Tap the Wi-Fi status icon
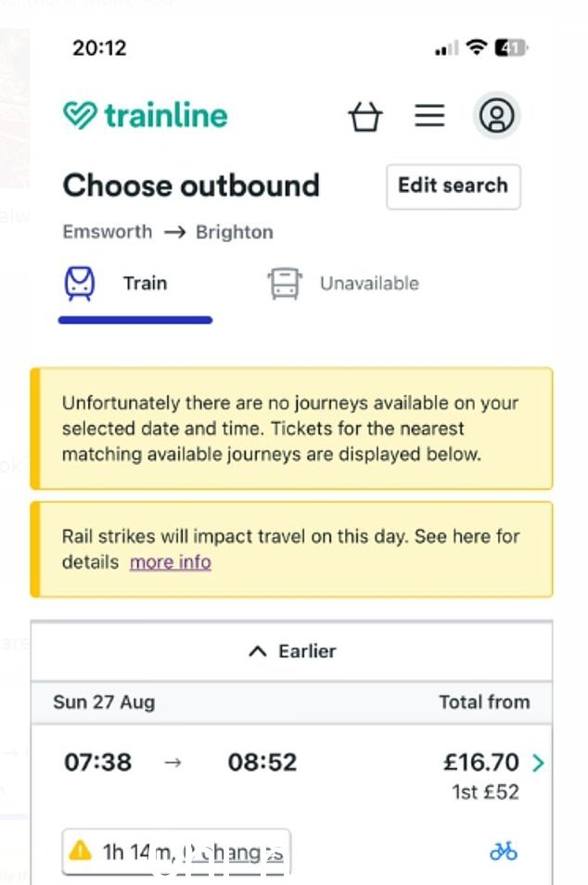588x885 pixels. pos(477,47)
